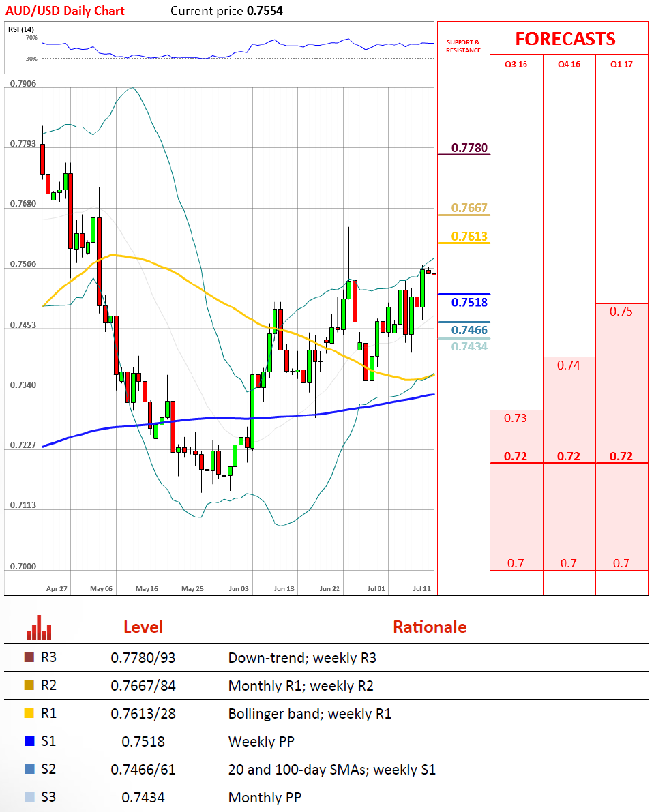Click the bold 0.72 in Q4 16 column
654x812 pixels.
(x=569, y=456)
